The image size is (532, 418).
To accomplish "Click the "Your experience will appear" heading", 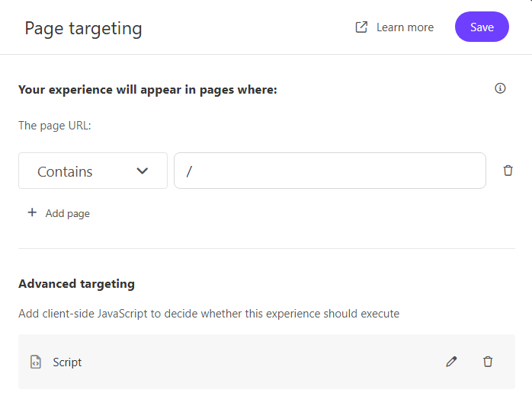I will click(147, 90).
